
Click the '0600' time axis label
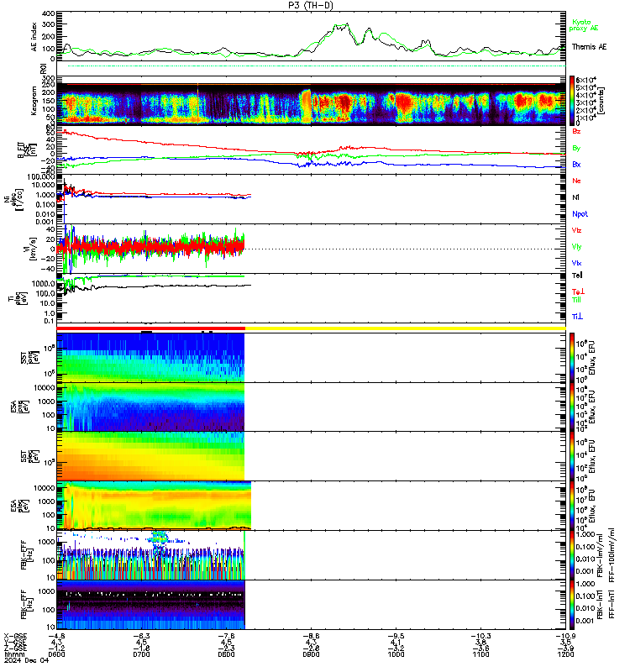coord(56,654)
